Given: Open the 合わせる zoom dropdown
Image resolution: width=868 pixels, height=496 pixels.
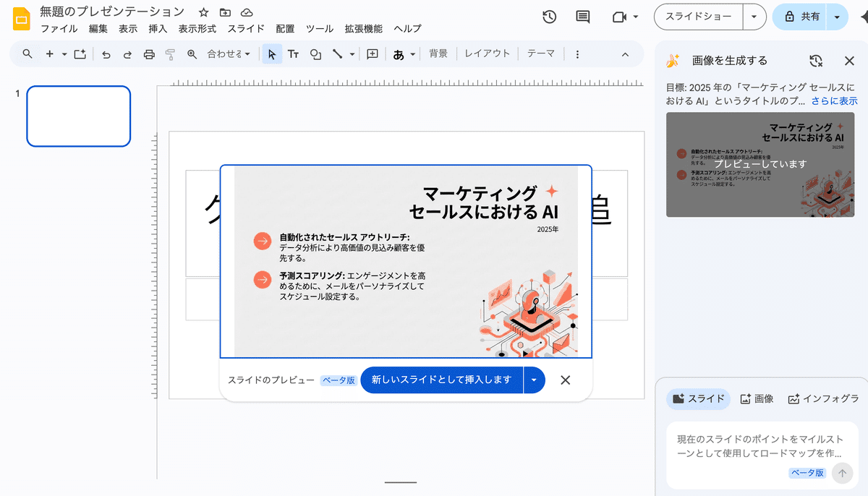Looking at the screenshot, I should click(229, 54).
